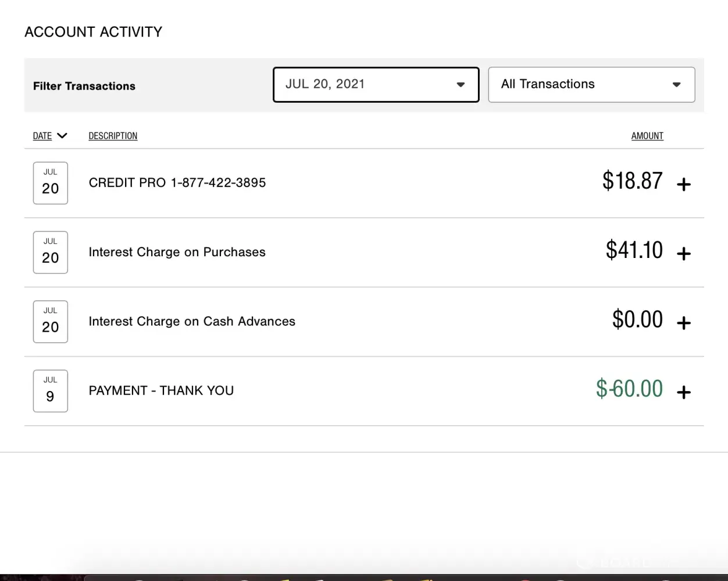This screenshot has height=581, width=728.
Task: Open the JUL 20, 2021 statement dropdown
Action: point(376,85)
